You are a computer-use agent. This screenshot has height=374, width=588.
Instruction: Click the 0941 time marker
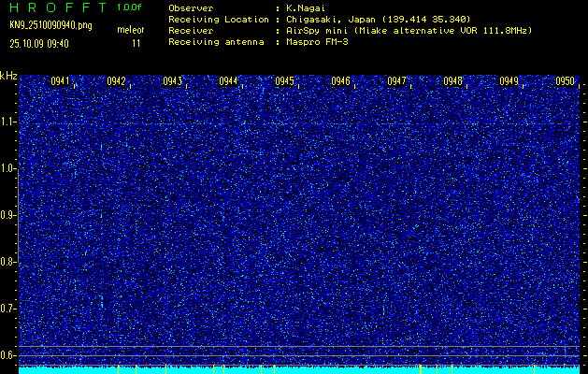pyautogui.click(x=60, y=81)
